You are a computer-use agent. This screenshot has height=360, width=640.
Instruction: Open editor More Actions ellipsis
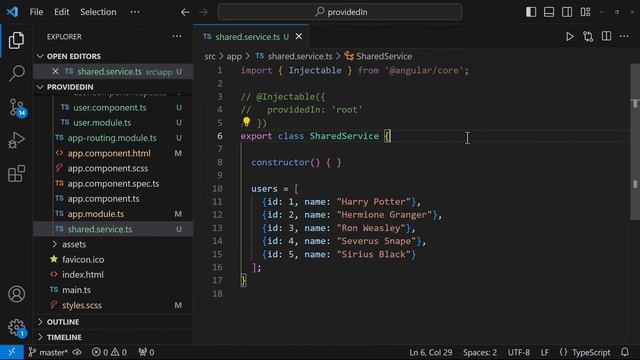[624, 36]
